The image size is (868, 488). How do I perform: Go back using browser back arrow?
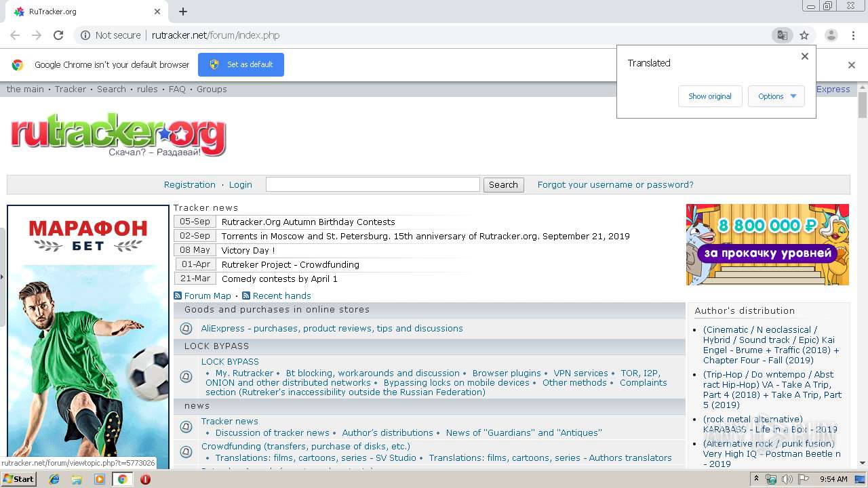15,35
